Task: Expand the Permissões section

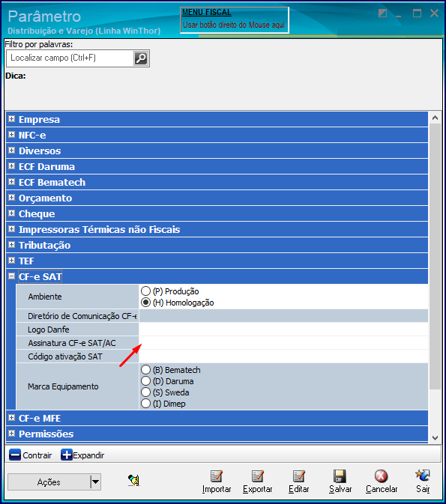Action: [11, 434]
